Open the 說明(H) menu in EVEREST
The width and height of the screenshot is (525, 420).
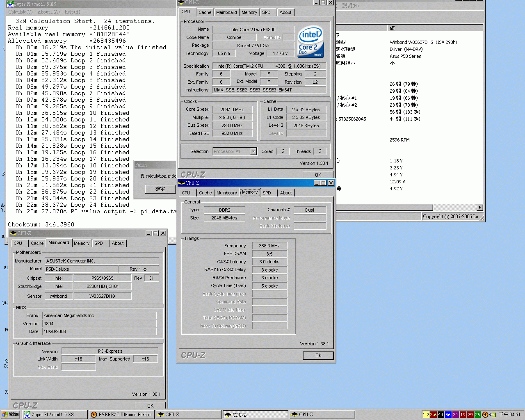(x=350, y=5)
